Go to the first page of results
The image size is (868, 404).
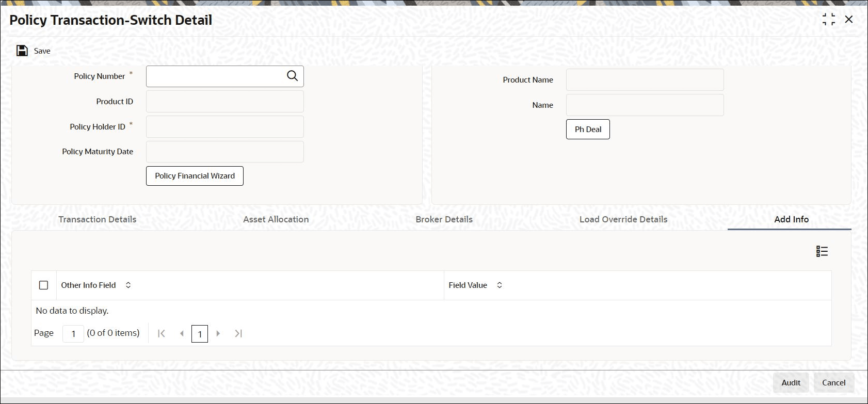(x=162, y=333)
